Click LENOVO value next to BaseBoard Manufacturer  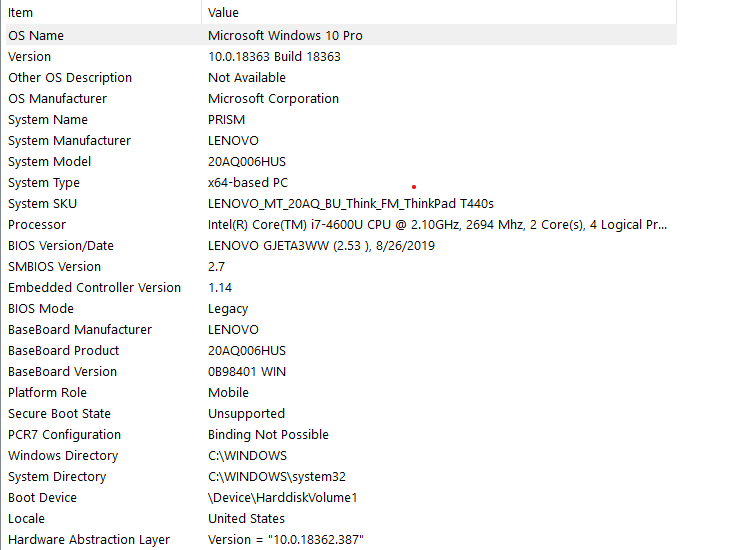(x=233, y=330)
